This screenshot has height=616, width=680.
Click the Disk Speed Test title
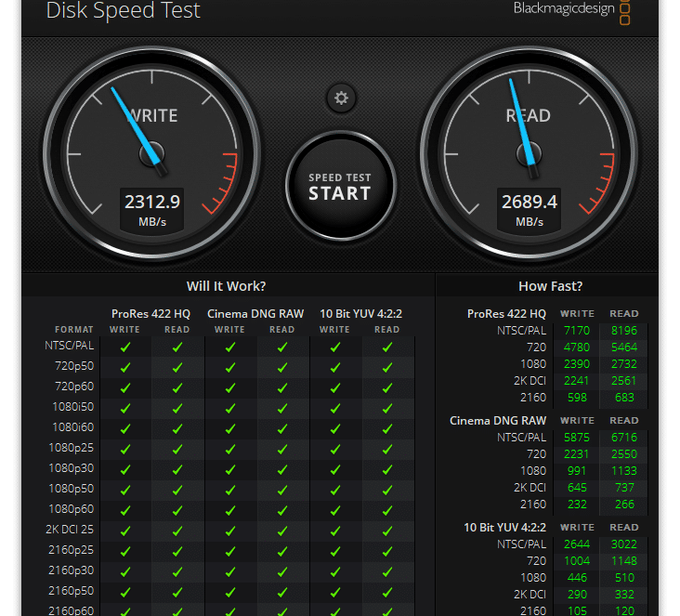(x=124, y=10)
